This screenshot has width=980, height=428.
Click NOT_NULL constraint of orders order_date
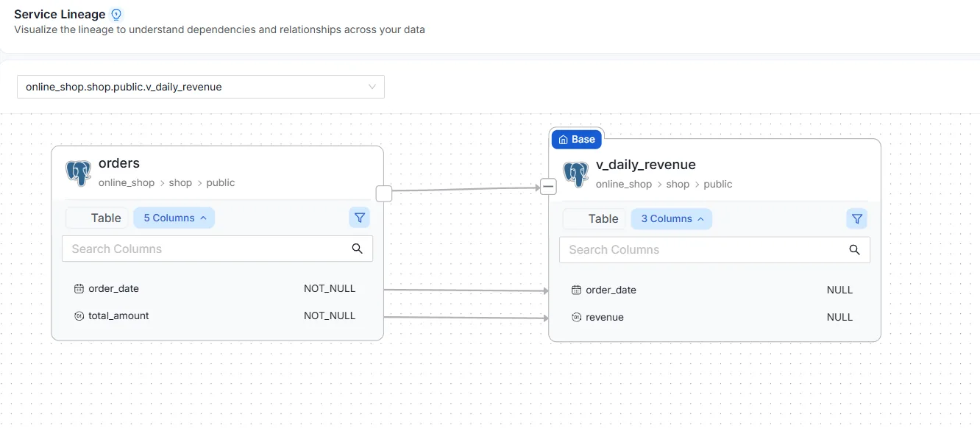[x=330, y=288]
